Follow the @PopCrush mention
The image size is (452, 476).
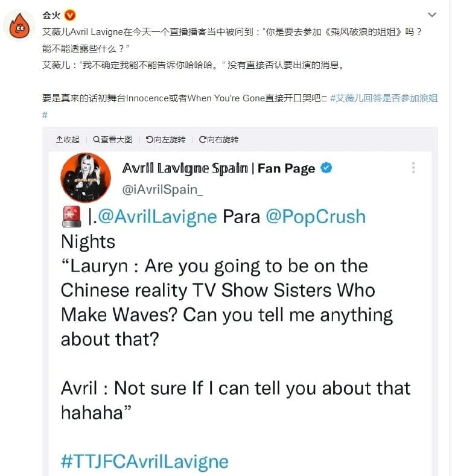(316, 217)
